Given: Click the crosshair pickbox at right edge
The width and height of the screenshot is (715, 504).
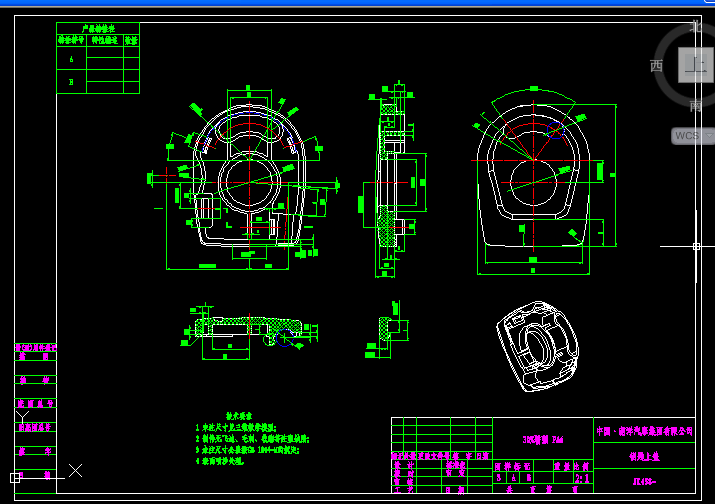Looking at the screenshot, I should click(x=696, y=246).
